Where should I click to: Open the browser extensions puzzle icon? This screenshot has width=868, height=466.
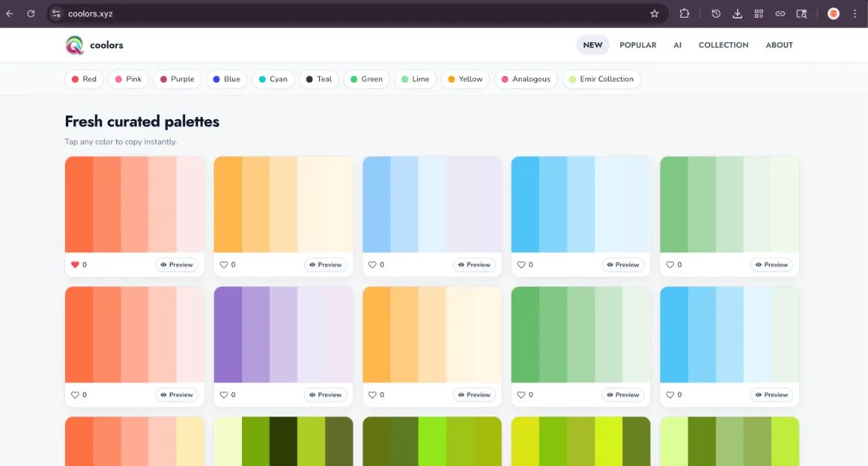click(684, 14)
